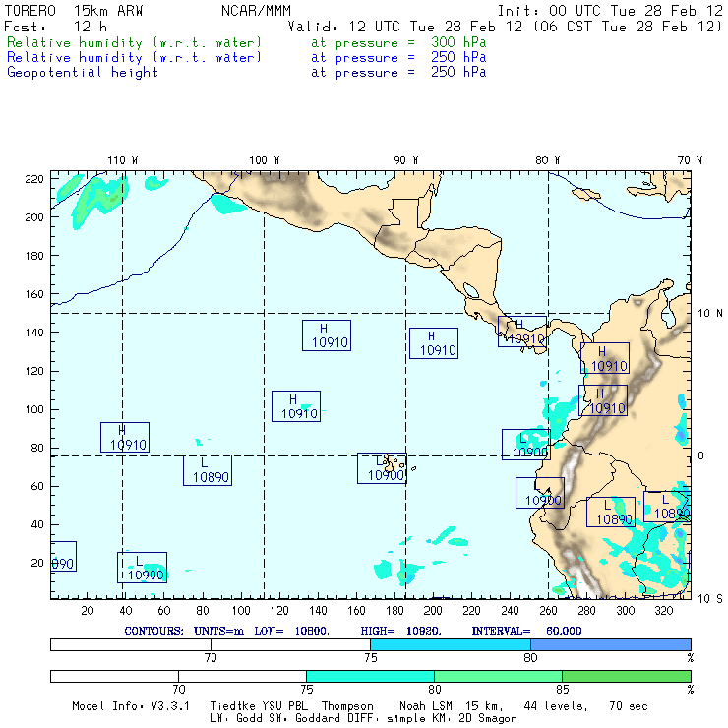Click the 'Noah LSM' text
Image resolution: width=728 pixels, height=728 pixels.
(426, 706)
